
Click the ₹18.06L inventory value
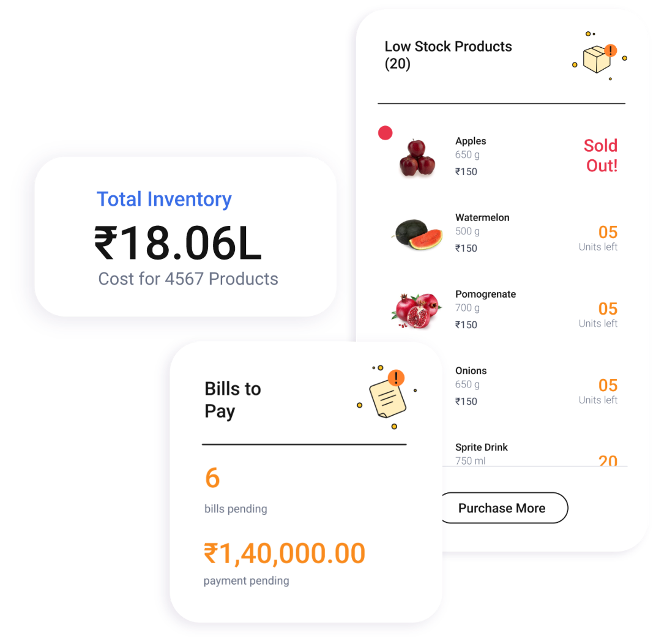tap(178, 243)
